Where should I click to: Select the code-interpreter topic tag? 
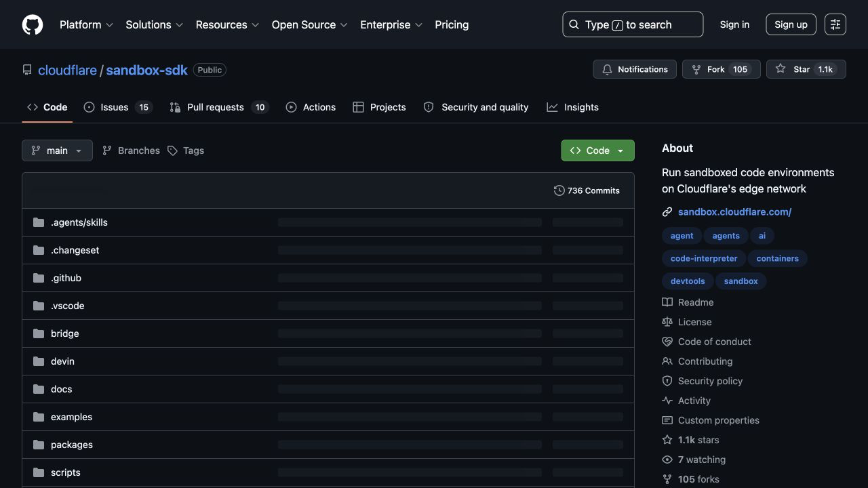pos(704,258)
